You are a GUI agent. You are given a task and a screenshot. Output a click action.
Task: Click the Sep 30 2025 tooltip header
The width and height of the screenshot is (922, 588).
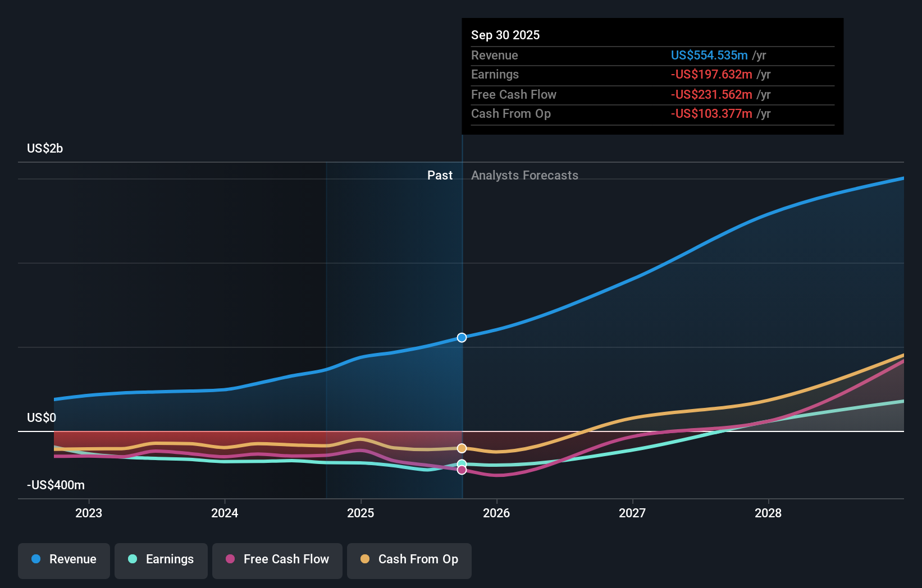(x=505, y=35)
